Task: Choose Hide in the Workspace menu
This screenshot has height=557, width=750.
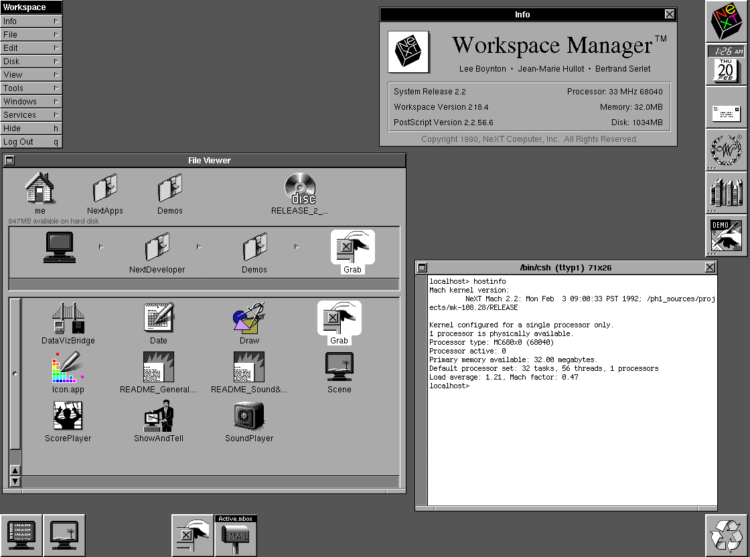Action: [x=31, y=128]
